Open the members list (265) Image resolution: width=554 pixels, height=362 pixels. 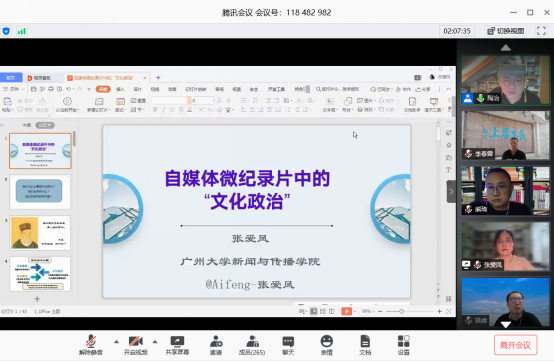(x=252, y=345)
